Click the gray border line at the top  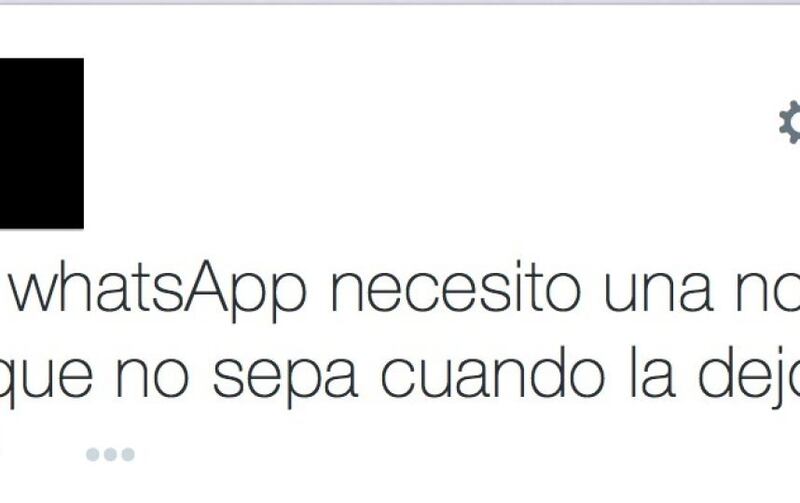tap(400, 2)
